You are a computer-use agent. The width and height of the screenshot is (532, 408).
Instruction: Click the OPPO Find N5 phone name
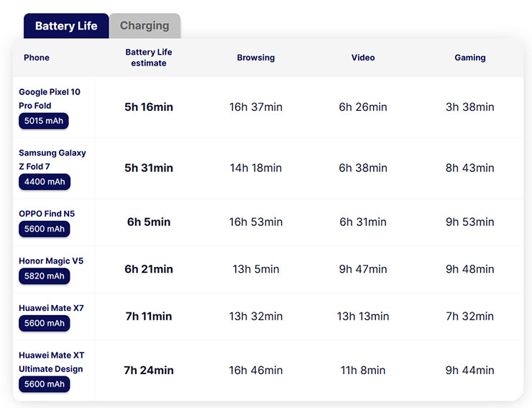click(47, 214)
